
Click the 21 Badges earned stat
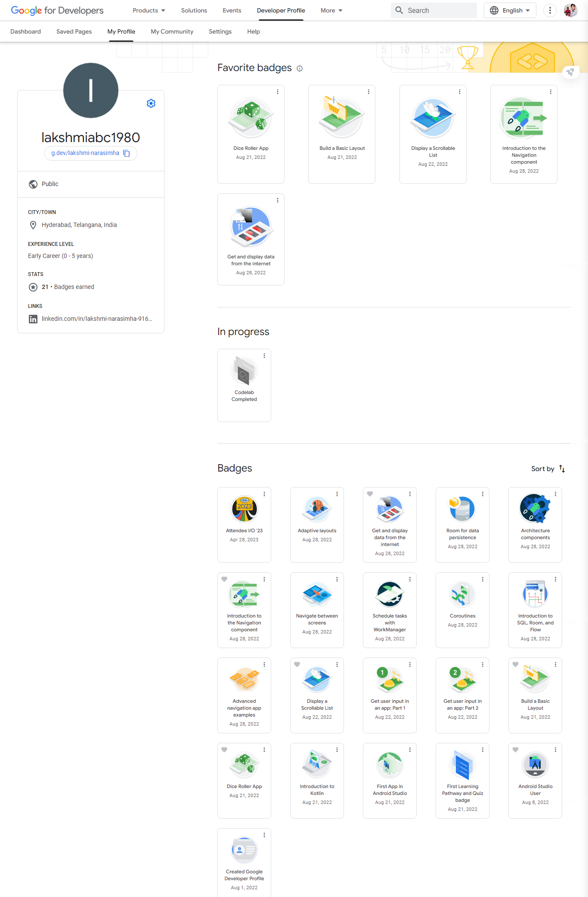(x=68, y=287)
